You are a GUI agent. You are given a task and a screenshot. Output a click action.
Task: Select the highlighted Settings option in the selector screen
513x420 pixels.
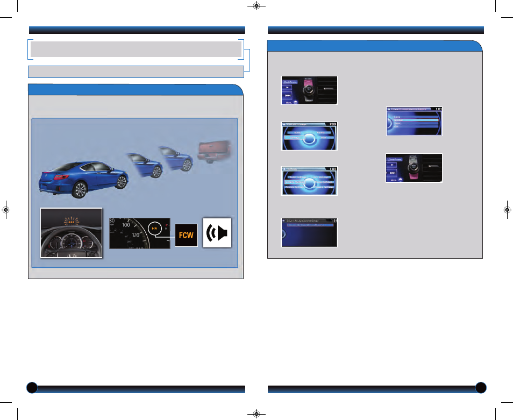coord(295,137)
